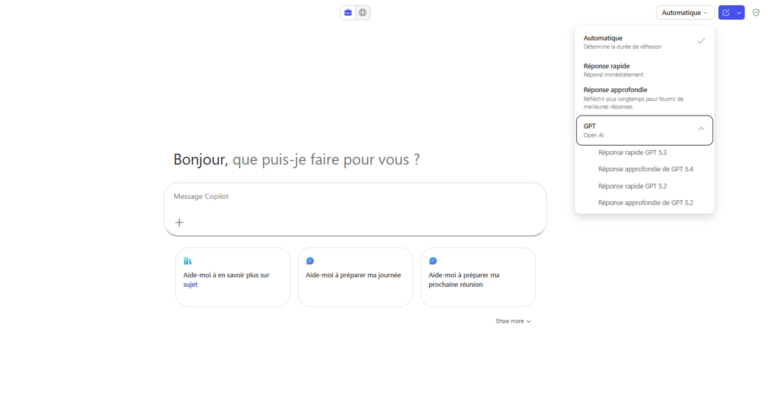Click the blue 'sujet' placeholder link
This screenshot has width=768, height=403.
[x=191, y=284]
